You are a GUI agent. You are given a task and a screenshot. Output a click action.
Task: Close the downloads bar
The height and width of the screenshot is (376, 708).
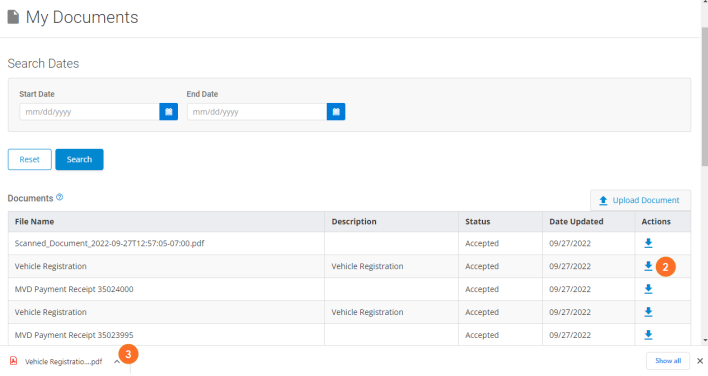[x=700, y=361]
